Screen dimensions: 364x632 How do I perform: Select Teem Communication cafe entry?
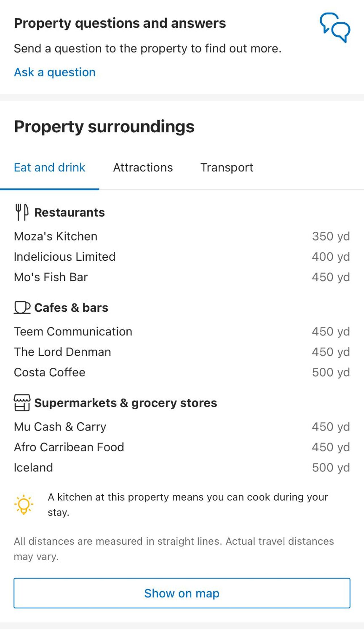182,332
